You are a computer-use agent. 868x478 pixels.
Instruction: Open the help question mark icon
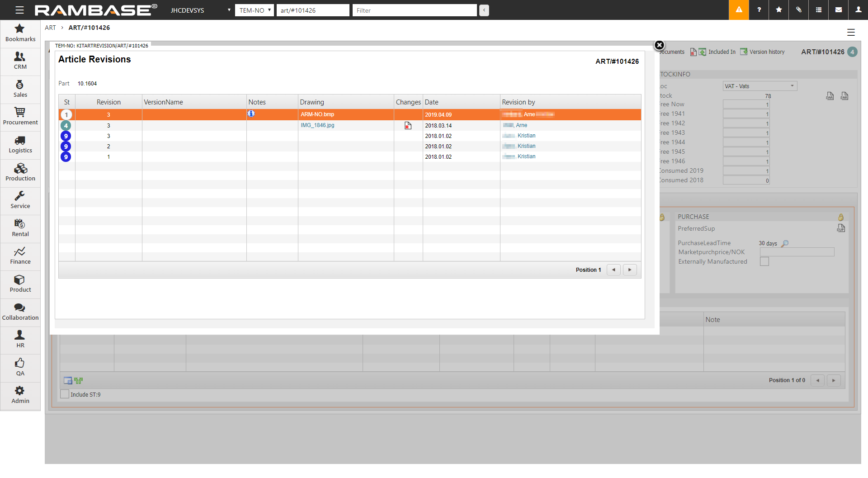[759, 10]
